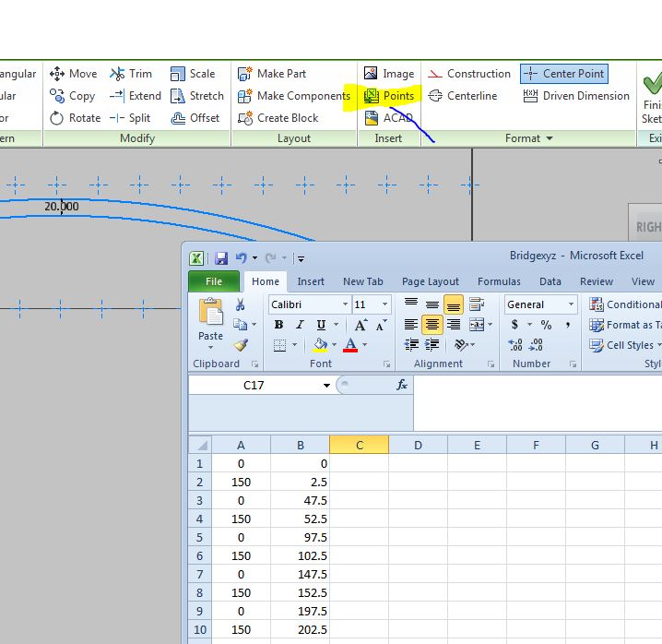Click the Cut scissors icon
Screen dimensions: 662x644
point(241,304)
